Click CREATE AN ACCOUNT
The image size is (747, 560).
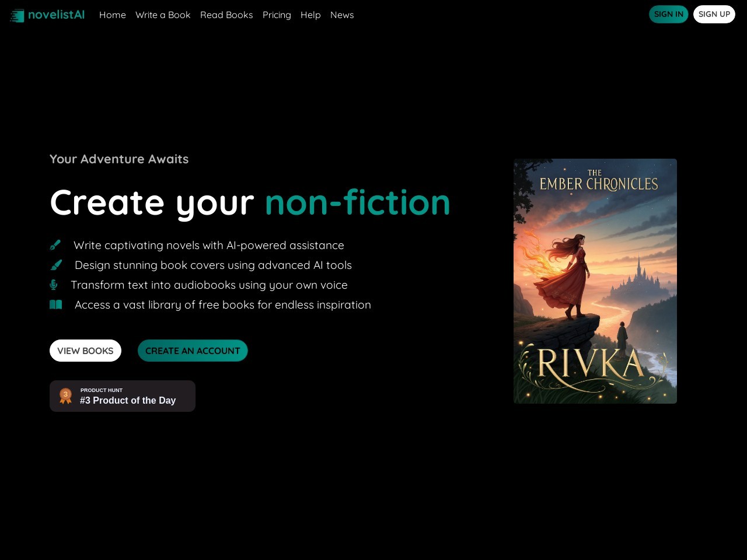tap(193, 351)
